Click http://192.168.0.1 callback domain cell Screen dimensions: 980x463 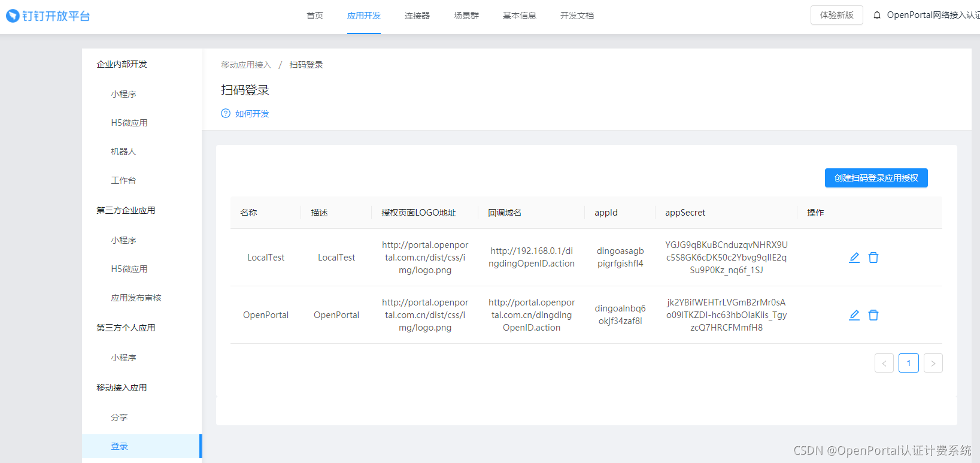[x=532, y=257]
